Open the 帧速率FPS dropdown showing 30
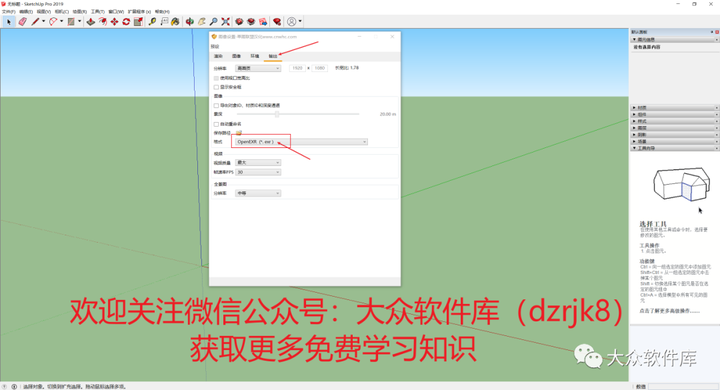Image resolution: width=720 pixels, height=390 pixels. point(258,172)
